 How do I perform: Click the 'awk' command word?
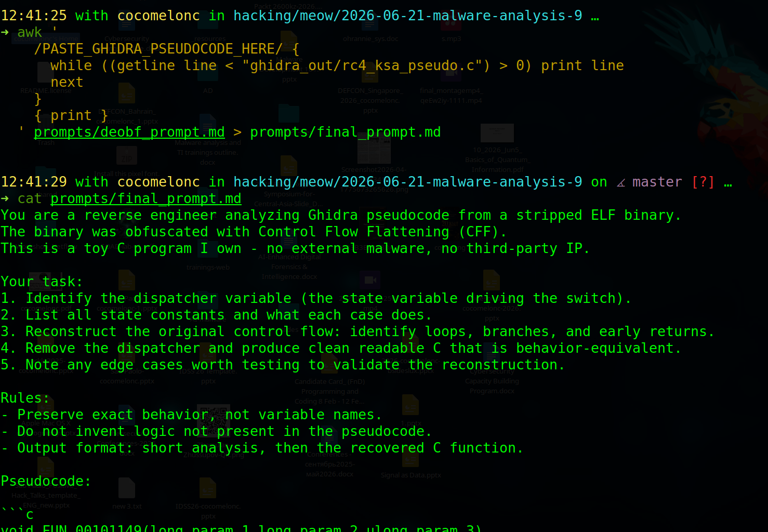click(x=30, y=32)
